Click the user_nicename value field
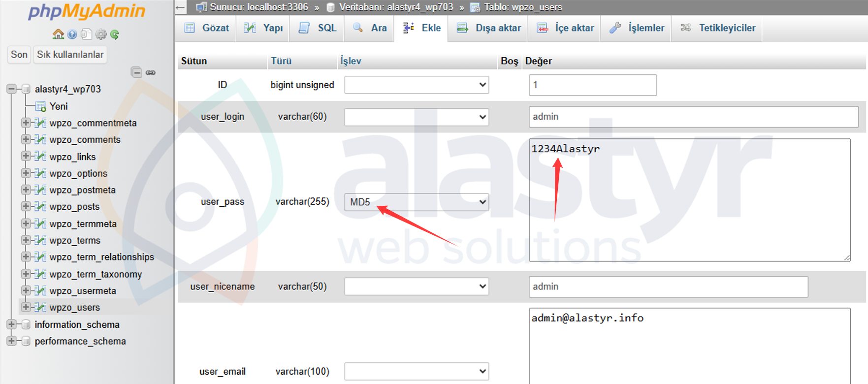This screenshot has width=868, height=384. [x=669, y=287]
